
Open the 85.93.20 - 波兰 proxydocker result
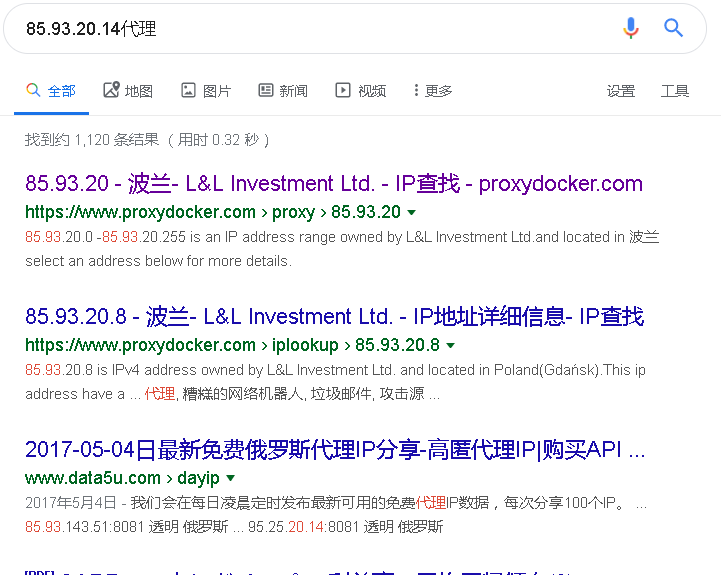tap(334, 184)
